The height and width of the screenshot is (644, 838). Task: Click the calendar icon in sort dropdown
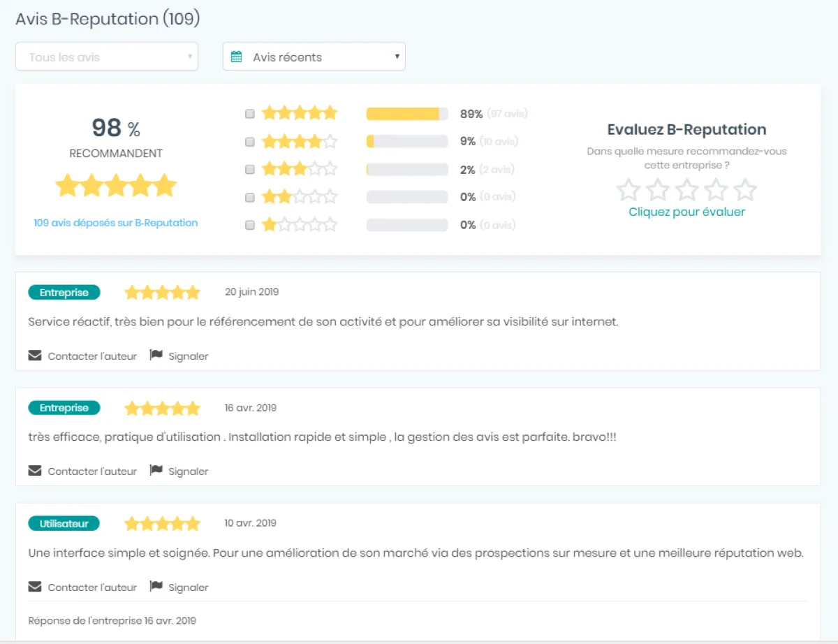tap(237, 57)
